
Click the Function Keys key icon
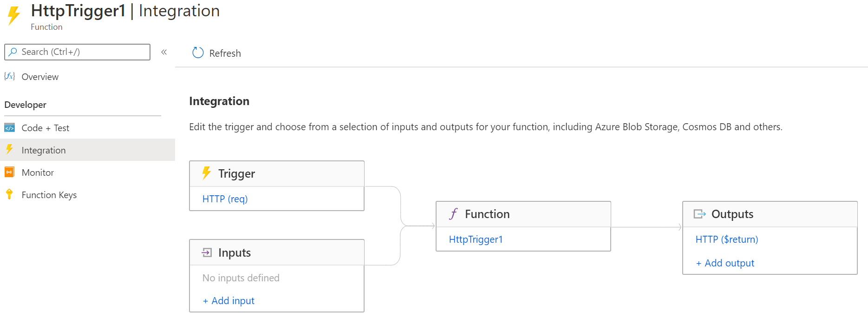click(10, 194)
